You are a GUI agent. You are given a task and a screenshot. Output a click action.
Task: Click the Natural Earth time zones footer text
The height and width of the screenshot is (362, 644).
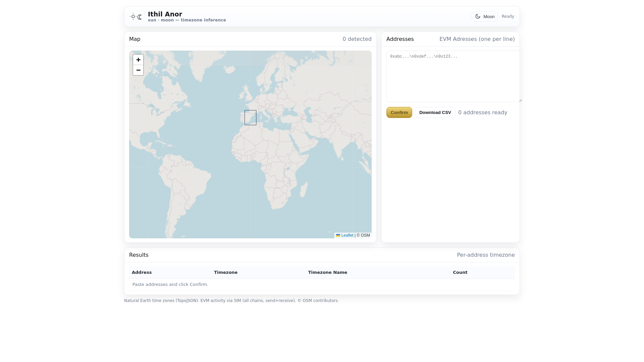click(x=231, y=301)
